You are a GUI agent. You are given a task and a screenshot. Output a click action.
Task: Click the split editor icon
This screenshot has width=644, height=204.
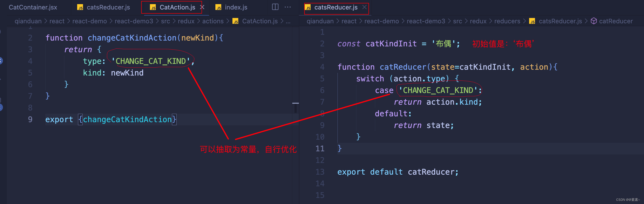click(x=275, y=7)
